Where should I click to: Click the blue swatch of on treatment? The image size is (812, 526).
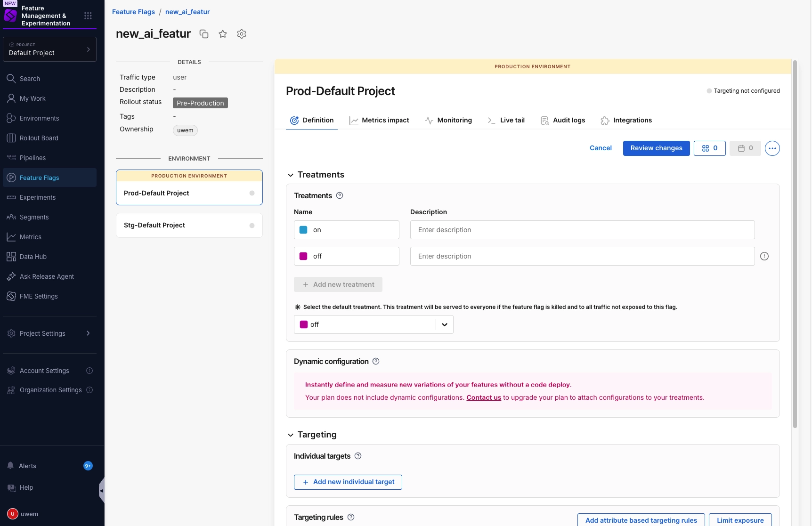click(304, 230)
